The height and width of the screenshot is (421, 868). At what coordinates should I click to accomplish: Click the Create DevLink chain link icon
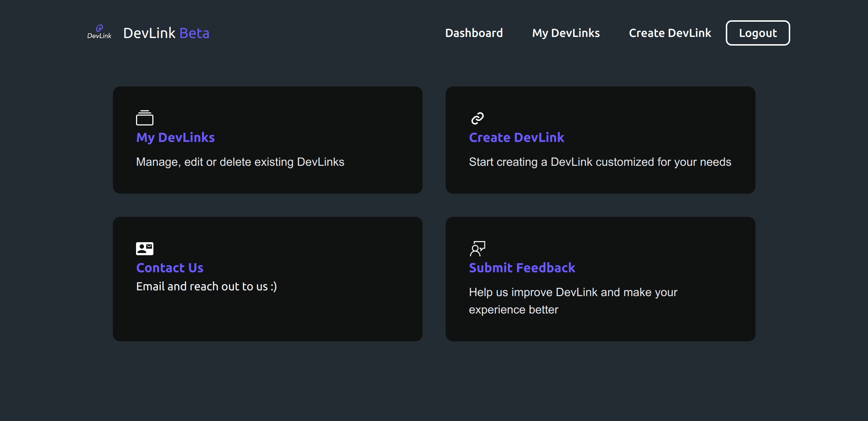(x=478, y=118)
